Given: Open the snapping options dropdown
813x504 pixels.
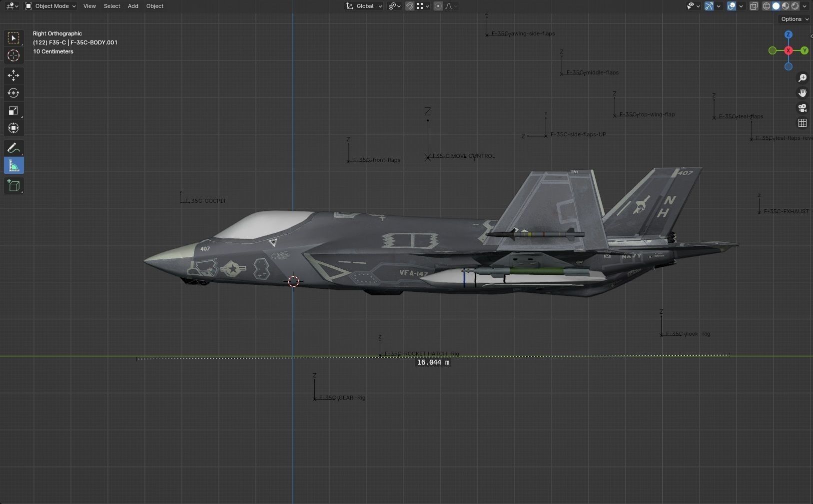Looking at the screenshot, I should coord(423,6).
